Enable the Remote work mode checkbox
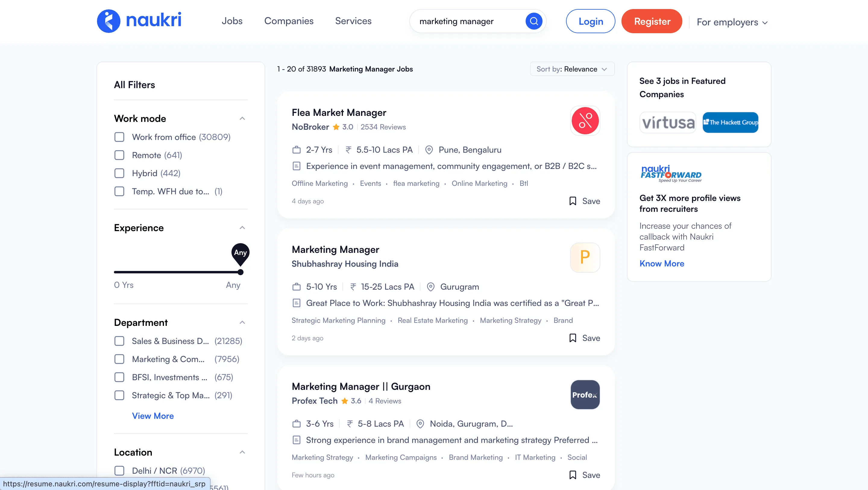The height and width of the screenshot is (490, 868). coord(119,155)
